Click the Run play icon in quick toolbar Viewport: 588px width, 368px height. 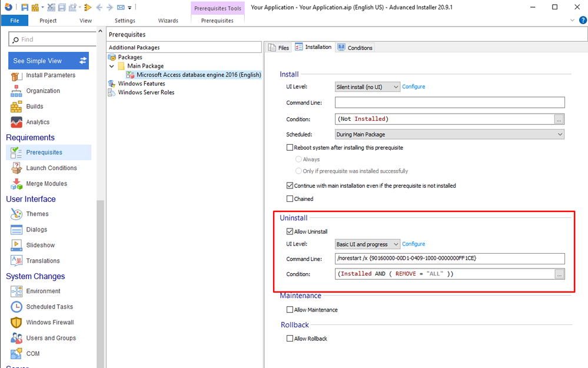(88, 7)
